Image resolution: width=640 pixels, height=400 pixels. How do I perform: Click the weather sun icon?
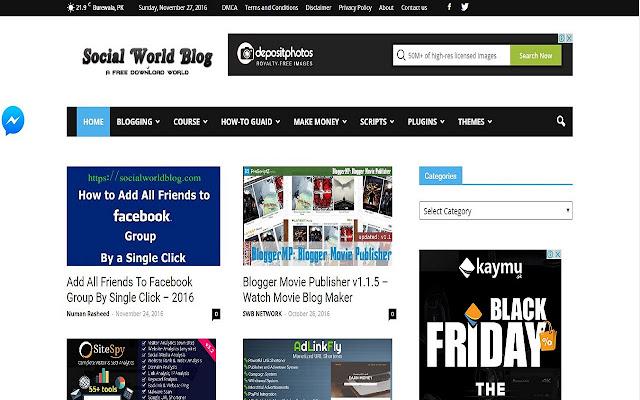(71, 7)
